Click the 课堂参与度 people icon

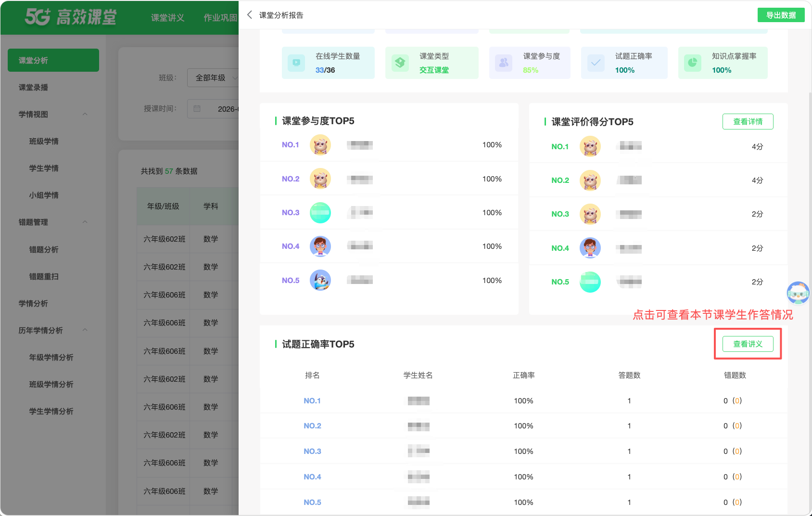[504, 63]
